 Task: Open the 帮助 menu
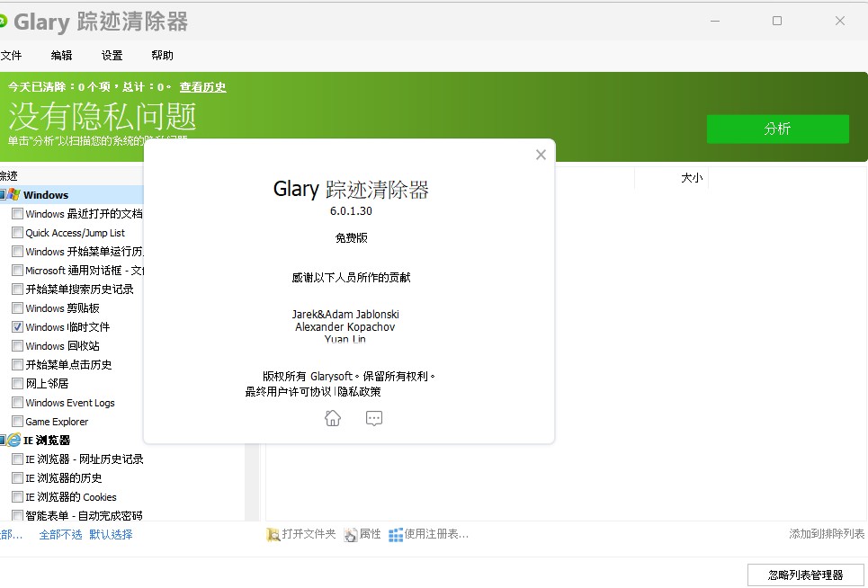pyautogui.click(x=162, y=56)
